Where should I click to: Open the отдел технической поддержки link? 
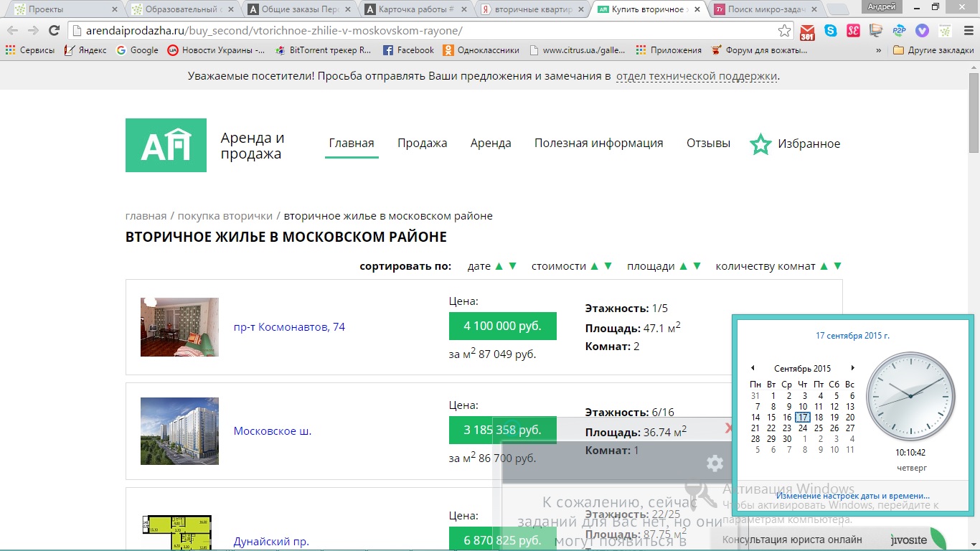[697, 76]
